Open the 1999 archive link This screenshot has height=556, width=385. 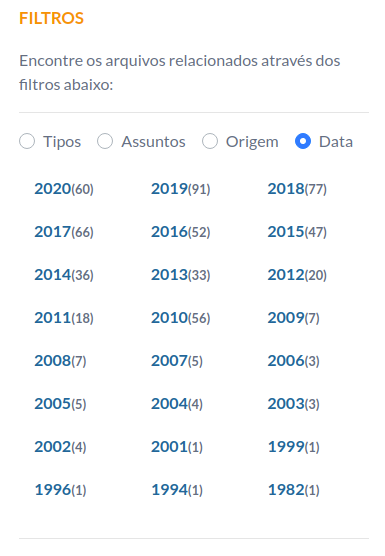294,447
